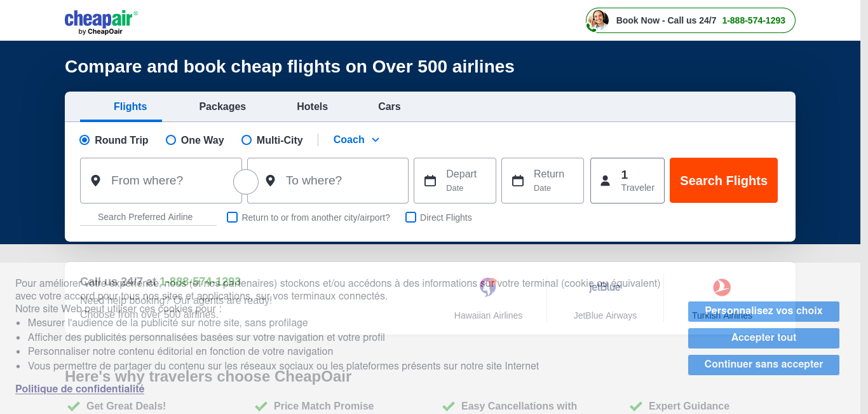Image resolution: width=868 pixels, height=414 pixels.
Task: Select the One Way radio button
Action: [x=171, y=140]
